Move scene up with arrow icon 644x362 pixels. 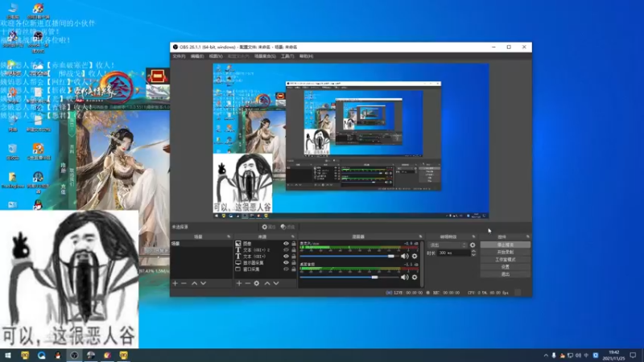(x=194, y=283)
